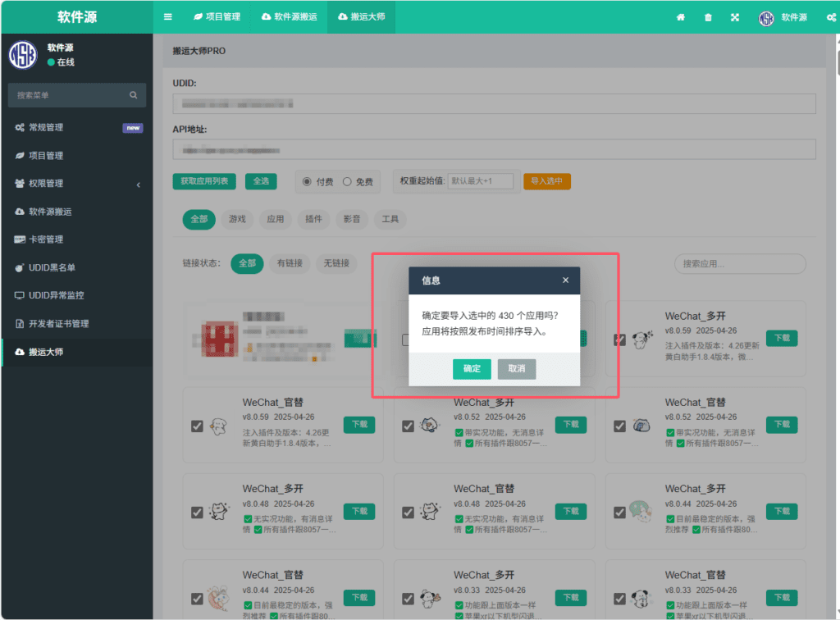This screenshot has width=840, height=620.
Task: Uncheck WeChat_官替 v8.0.52 checkbox
Action: (620, 426)
